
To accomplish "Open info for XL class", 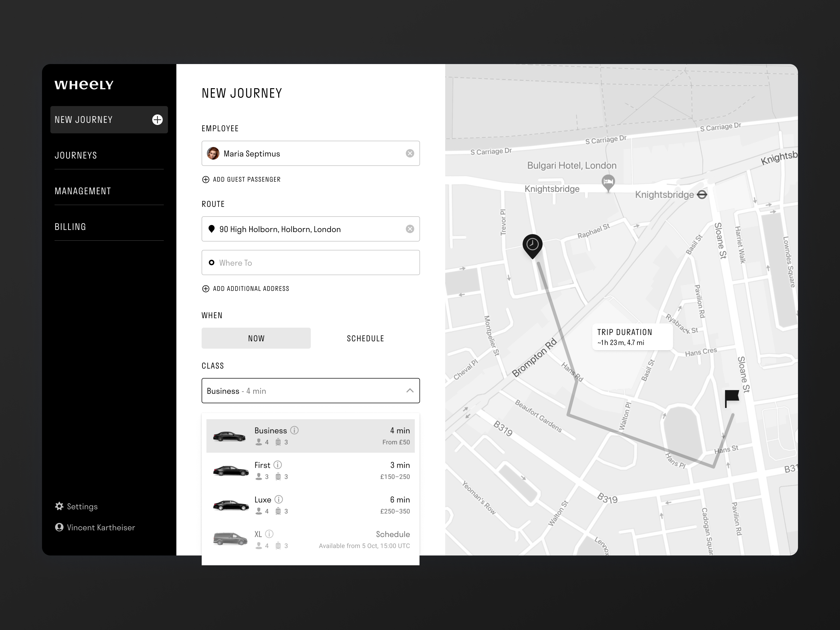I will click(269, 534).
